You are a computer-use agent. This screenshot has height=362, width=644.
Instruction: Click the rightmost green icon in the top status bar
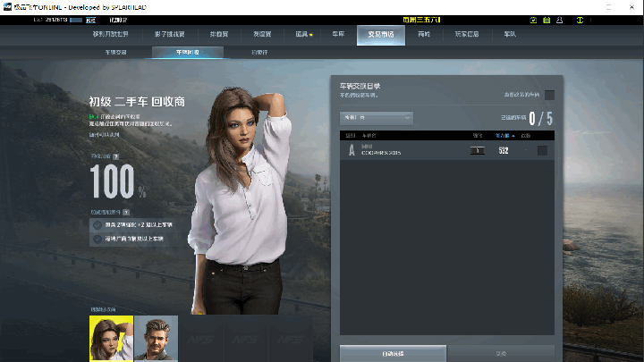[x=580, y=20]
